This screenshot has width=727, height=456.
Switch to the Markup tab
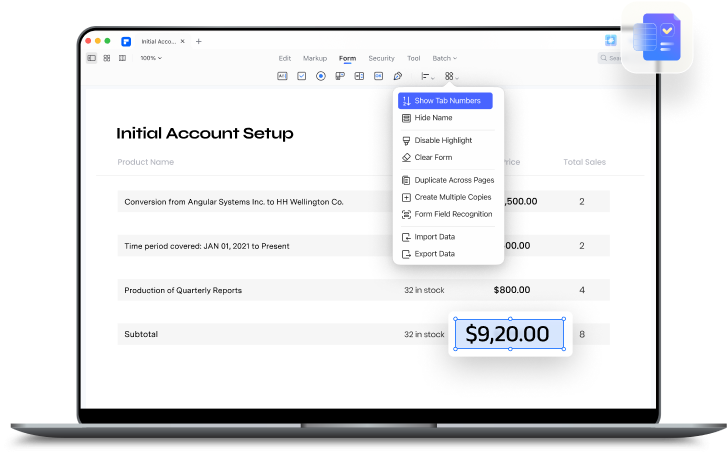(x=315, y=58)
